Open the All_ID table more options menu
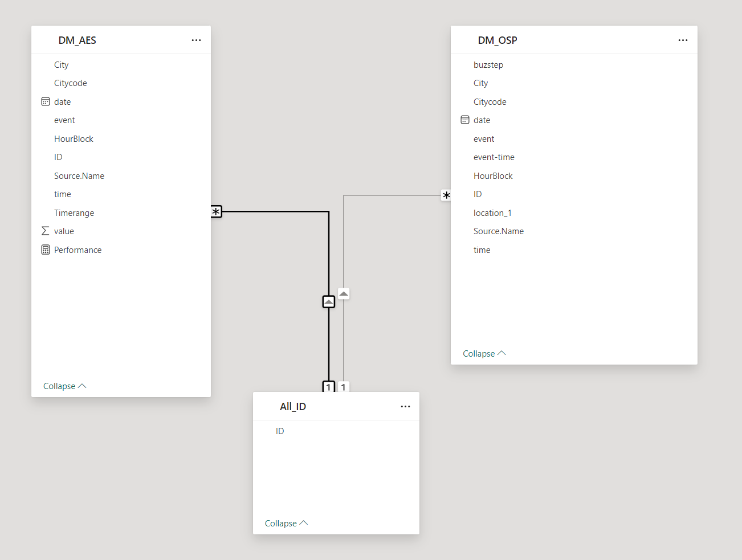 [x=405, y=407]
